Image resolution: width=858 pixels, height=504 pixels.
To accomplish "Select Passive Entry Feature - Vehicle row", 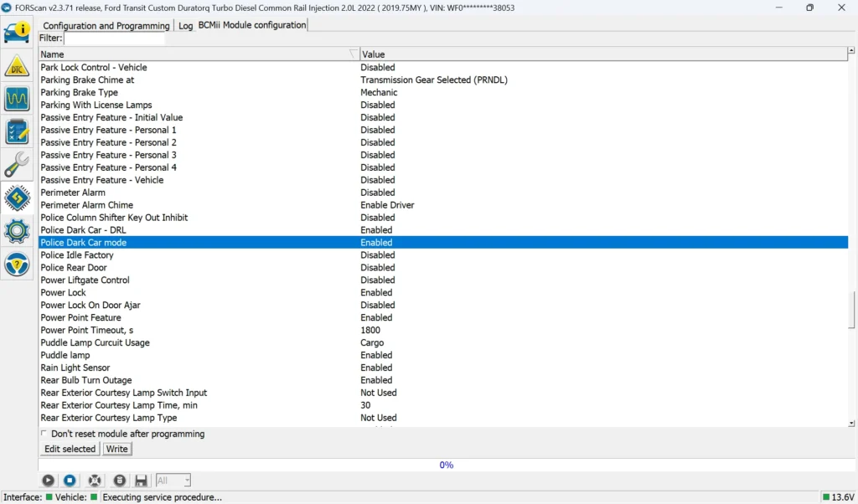I will [443, 180].
